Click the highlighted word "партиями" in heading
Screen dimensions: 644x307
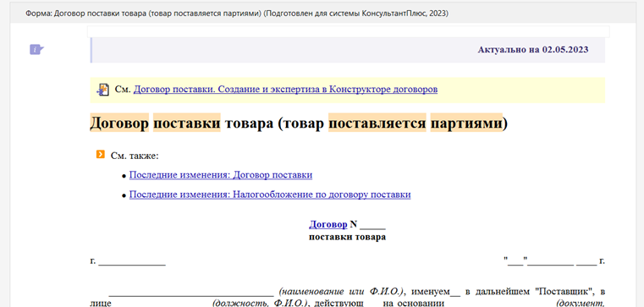(x=466, y=123)
